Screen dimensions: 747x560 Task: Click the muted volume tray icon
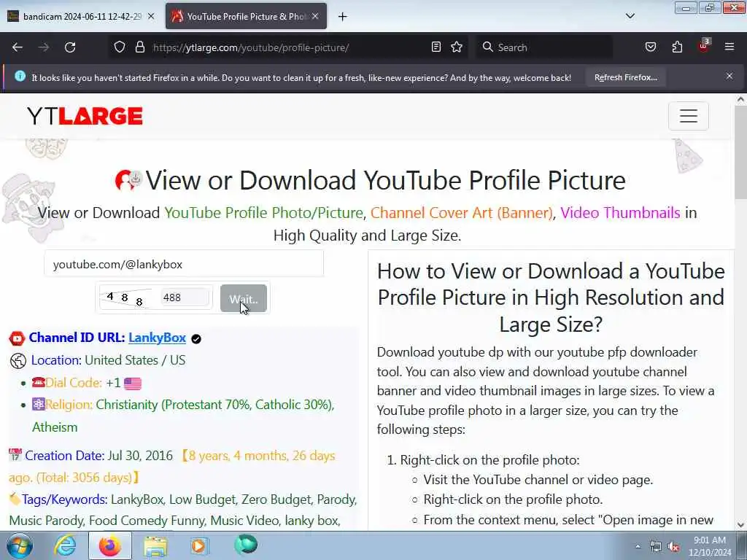pos(673,547)
